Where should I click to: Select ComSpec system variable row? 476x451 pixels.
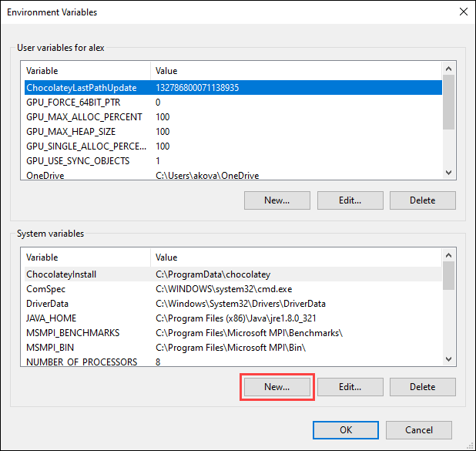pos(45,289)
